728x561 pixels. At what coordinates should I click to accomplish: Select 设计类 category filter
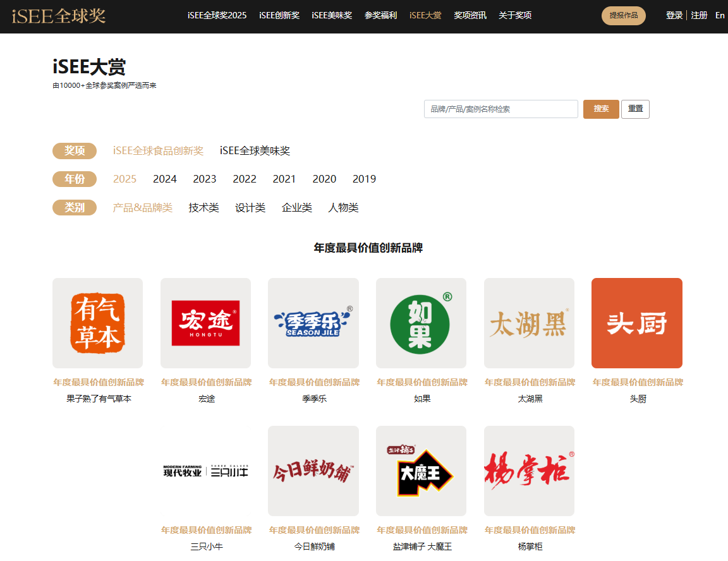pyautogui.click(x=250, y=208)
